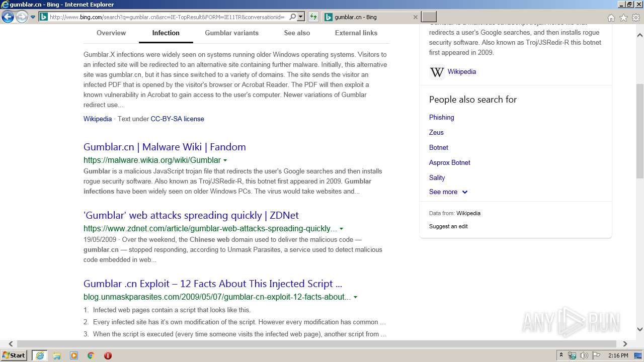This screenshot has height=362, width=644.
Task: Click the Internet Explorer title bar logo
Action: coord(5,5)
